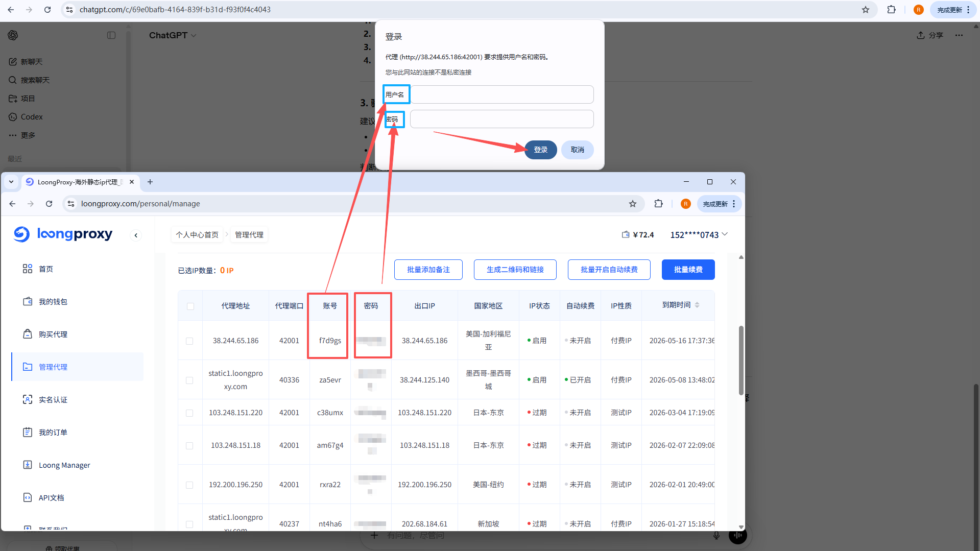Click the 用户名 input field

tap(501, 95)
